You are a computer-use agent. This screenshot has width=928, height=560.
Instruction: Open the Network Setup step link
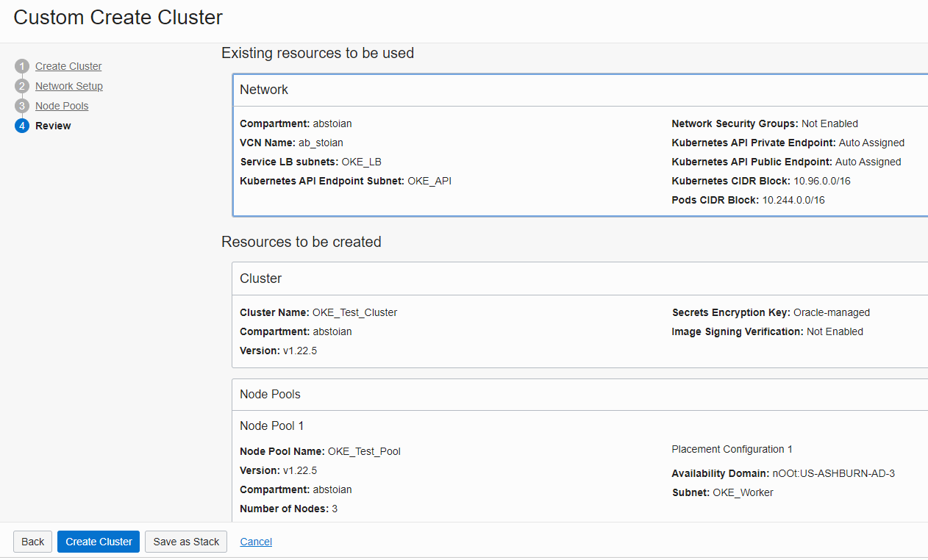(x=69, y=86)
